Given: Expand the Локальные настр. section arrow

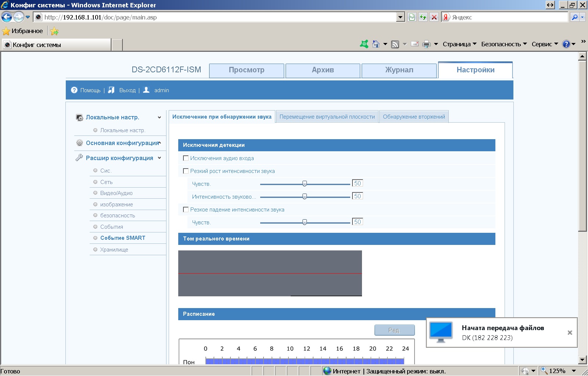Looking at the screenshot, I should 159,117.
